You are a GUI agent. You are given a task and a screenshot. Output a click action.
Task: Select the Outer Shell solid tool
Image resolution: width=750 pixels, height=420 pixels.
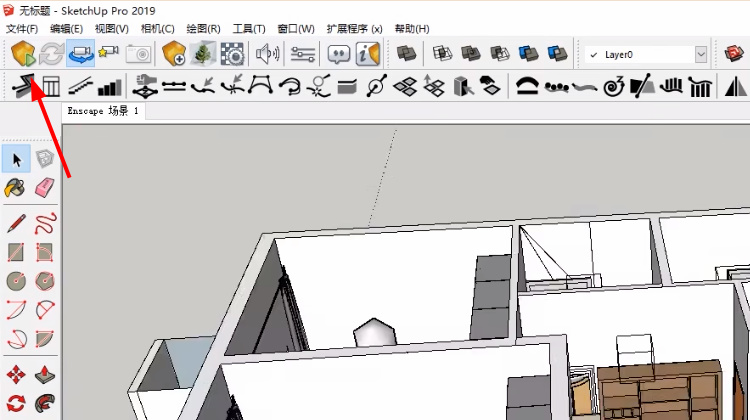click(407, 54)
